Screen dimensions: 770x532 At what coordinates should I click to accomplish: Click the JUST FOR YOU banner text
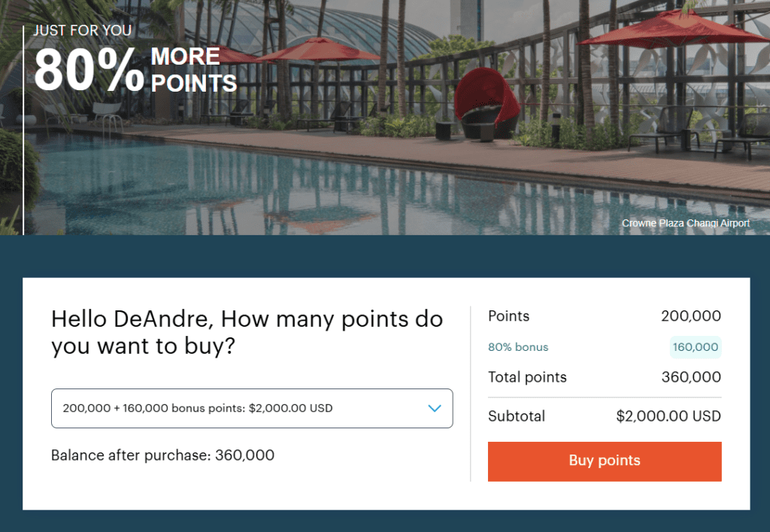pyautogui.click(x=83, y=31)
